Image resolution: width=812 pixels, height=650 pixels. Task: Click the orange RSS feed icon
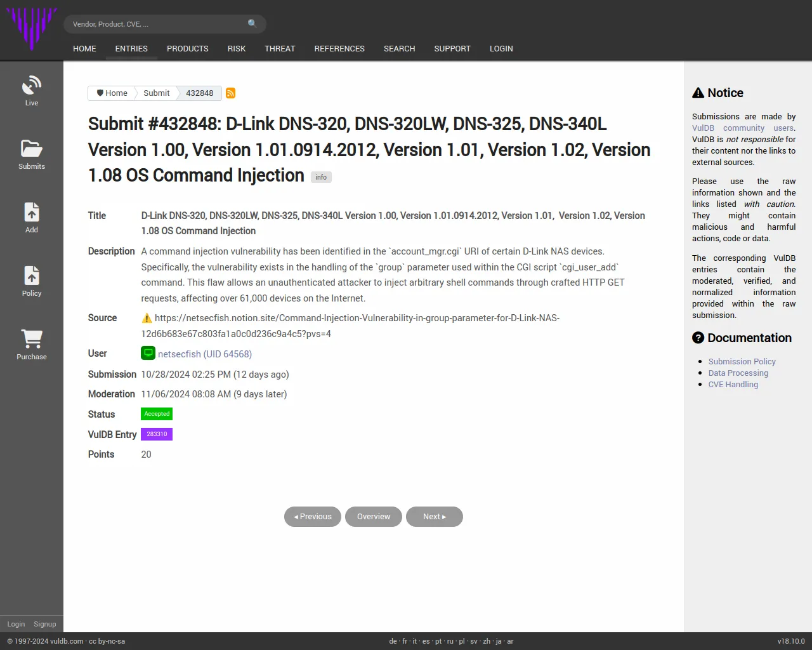(x=231, y=93)
